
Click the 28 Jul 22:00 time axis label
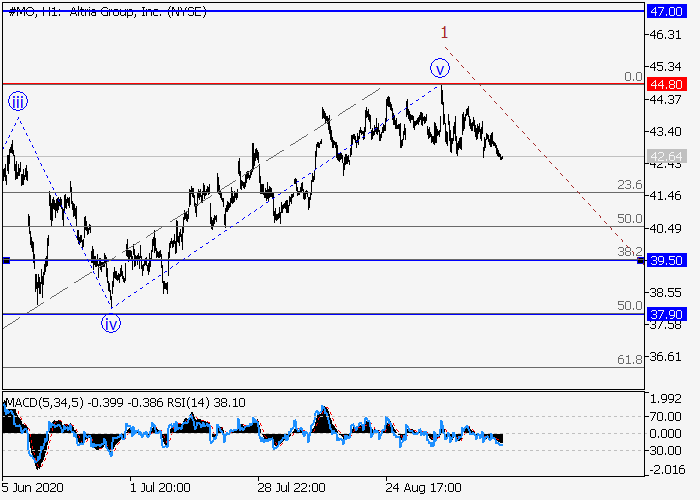click(x=291, y=489)
